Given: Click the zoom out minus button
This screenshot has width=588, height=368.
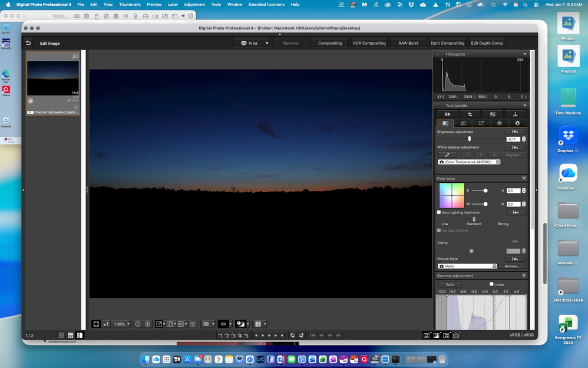Looking at the screenshot, I should coord(137,324).
